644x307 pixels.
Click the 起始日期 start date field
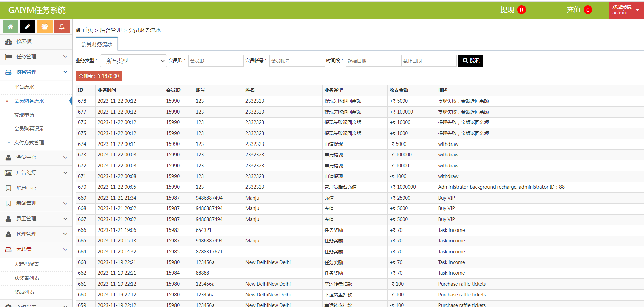pos(373,61)
